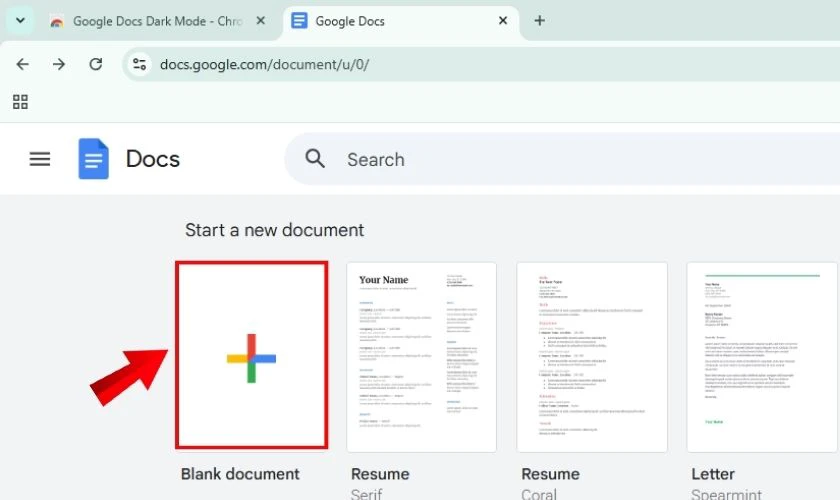Select the Google Docs tab

[x=399, y=21]
